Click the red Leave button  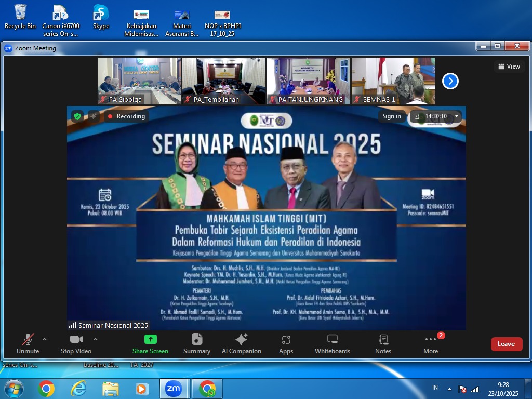point(507,344)
